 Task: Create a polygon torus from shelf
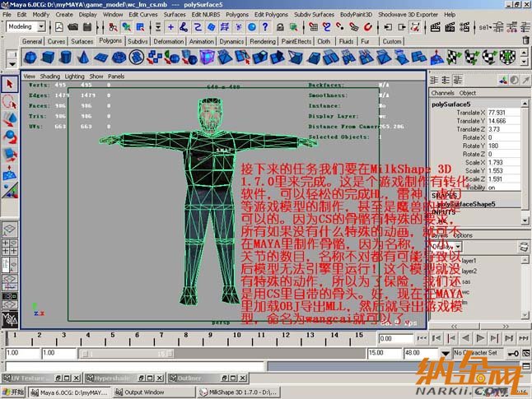click(x=119, y=57)
